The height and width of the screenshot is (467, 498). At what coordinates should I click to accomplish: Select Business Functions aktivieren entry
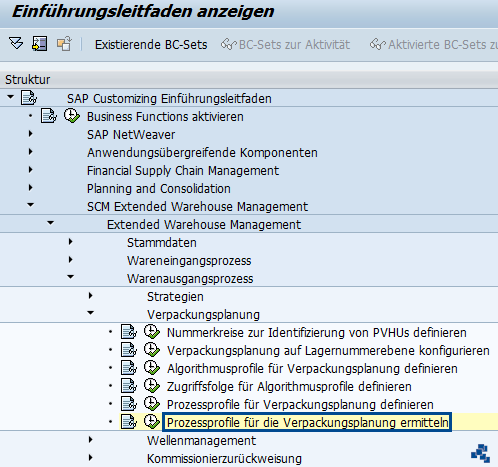tap(165, 117)
